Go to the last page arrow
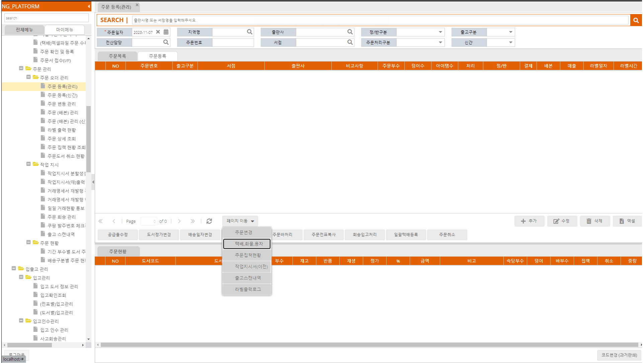The width and height of the screenshot is (644, 363). 192,221
